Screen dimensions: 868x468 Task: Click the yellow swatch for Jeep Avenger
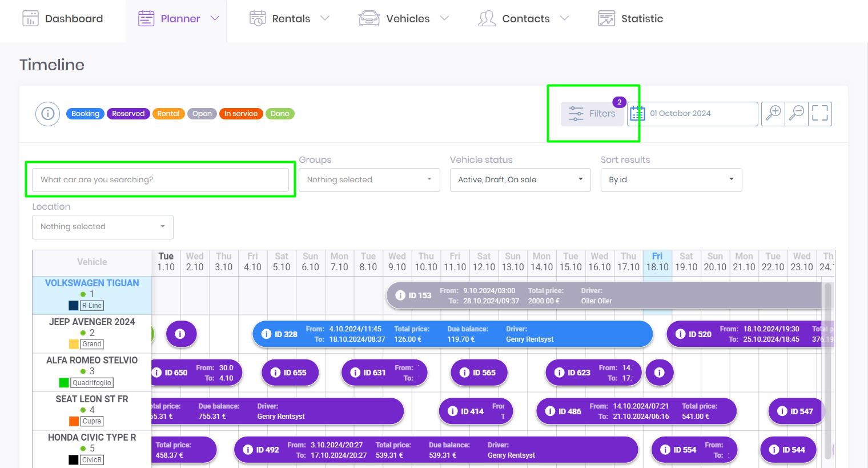(74, 344)
